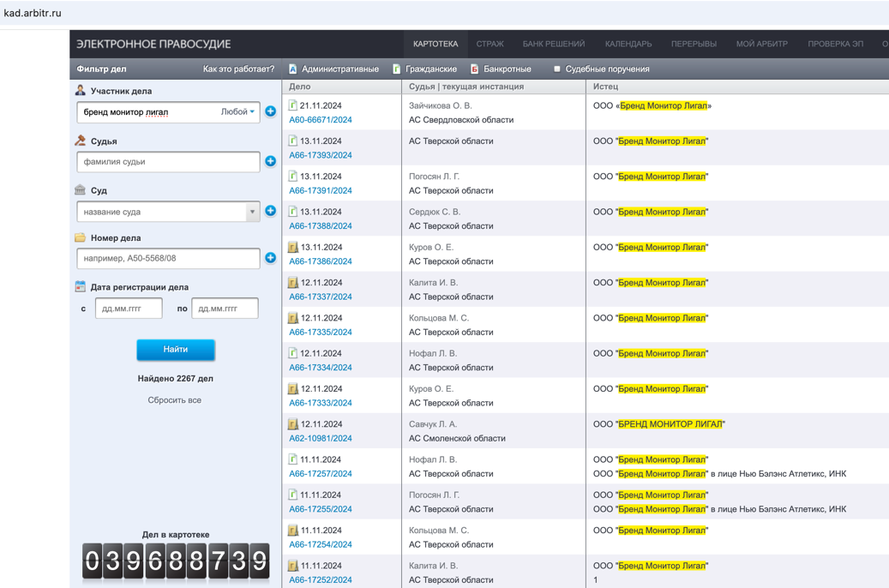889x588 pixels.
Task: Click the Найти search button
Action: click(x=176, y=349)
